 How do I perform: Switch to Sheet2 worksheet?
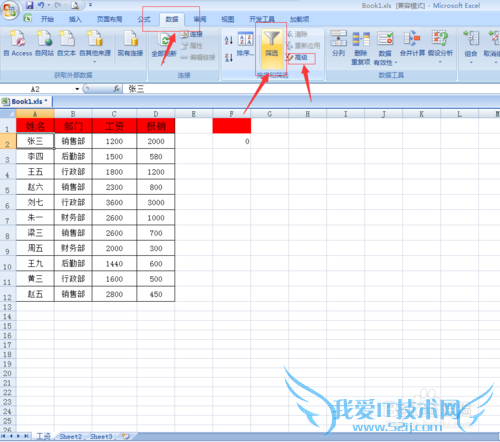[70, 436]
